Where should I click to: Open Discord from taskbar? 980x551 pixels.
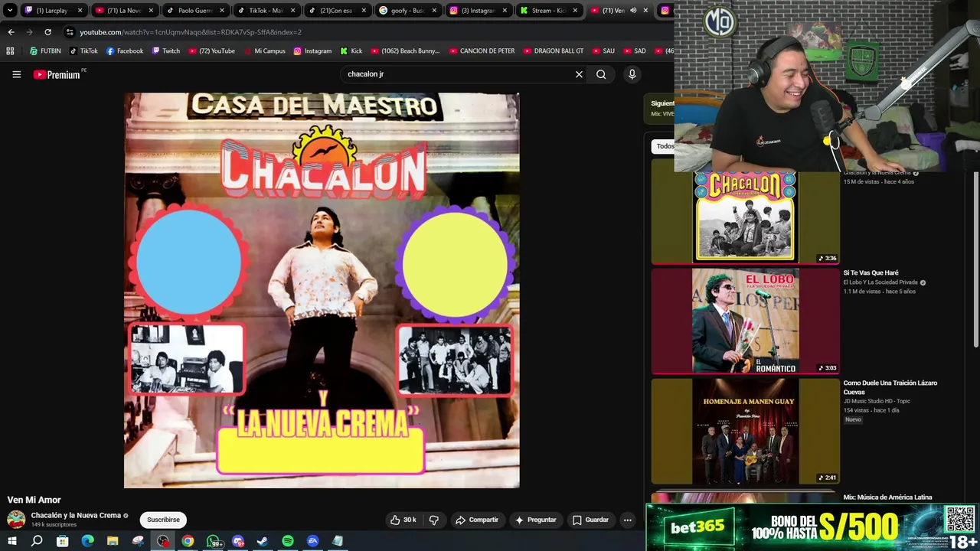(x=238, y=541)
